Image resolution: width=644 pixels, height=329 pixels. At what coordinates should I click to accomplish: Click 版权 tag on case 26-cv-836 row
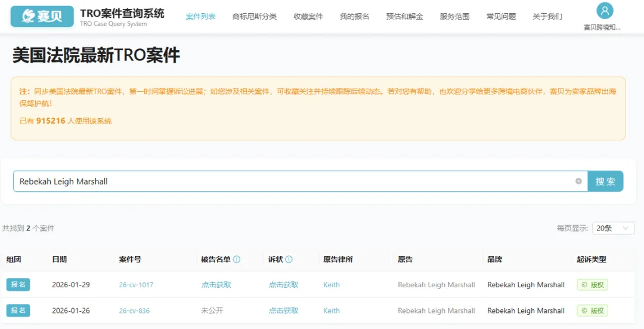click(592, 310)
